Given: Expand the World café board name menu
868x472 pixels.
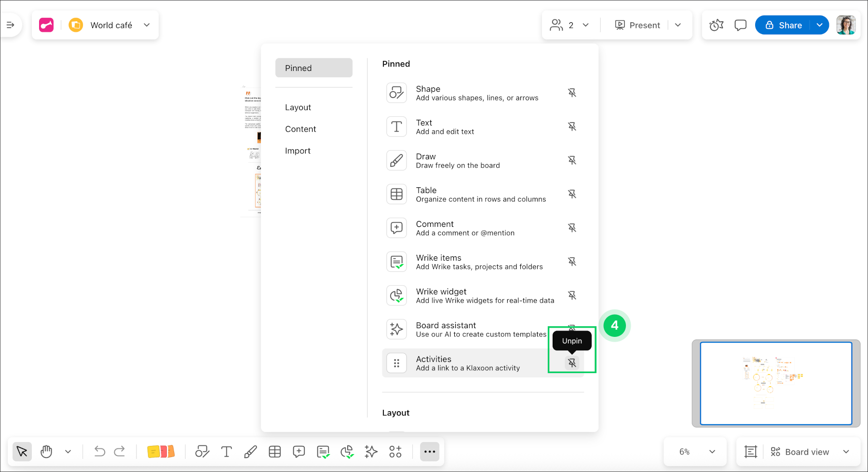Looking at the screenshot, I should (x=147, y=25).
